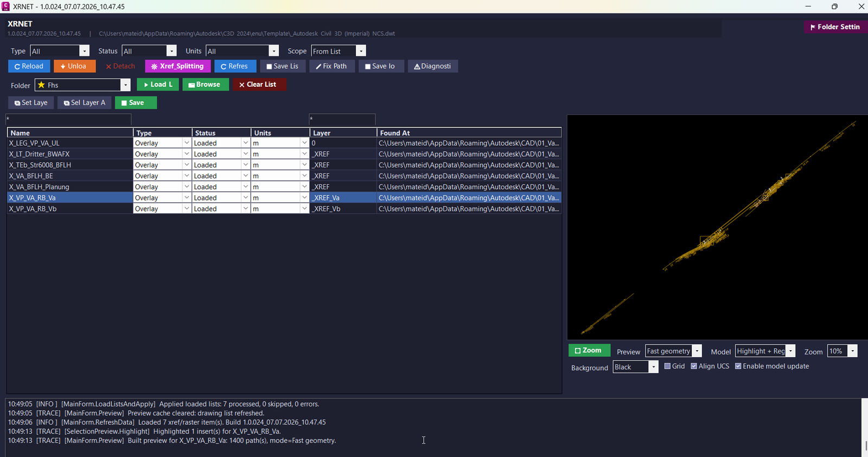
Task: Open the Xref_Splitting tool
Action: (x=177, y=66)
